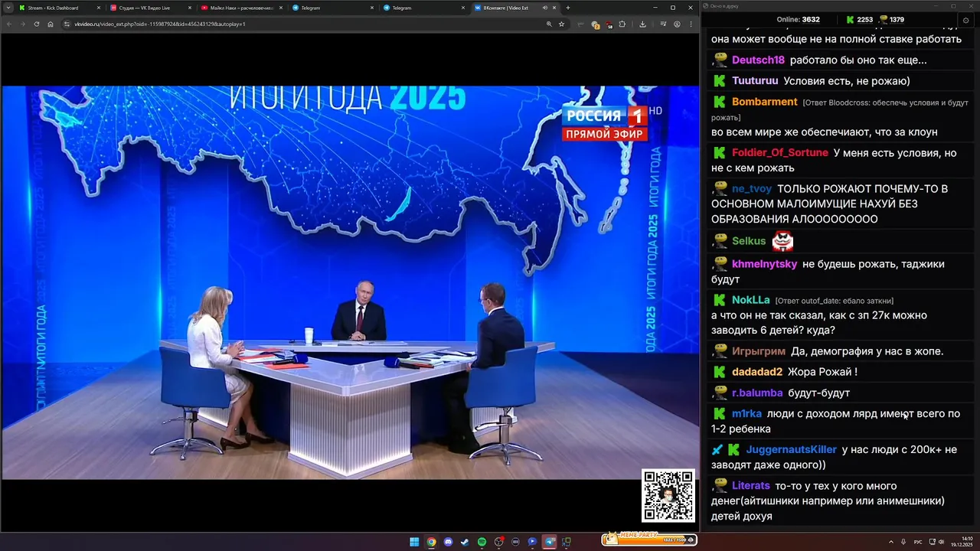
Task: Click username Literats in chat
Action: pyautogui.click(x=751, y=486)
